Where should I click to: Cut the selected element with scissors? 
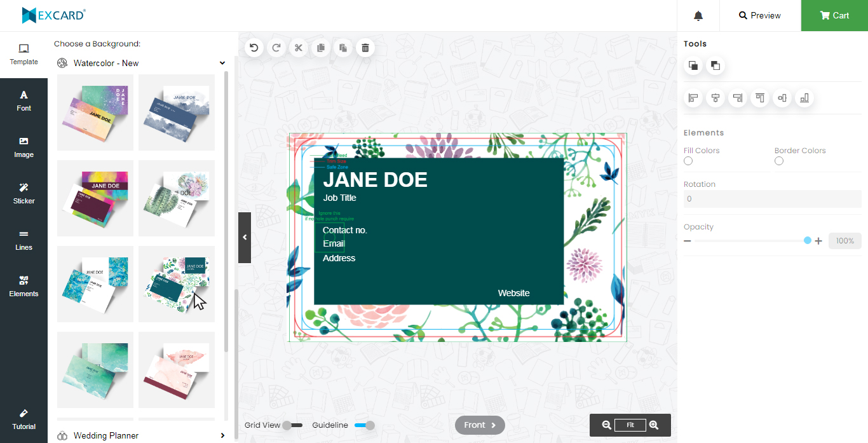pos(298,48)
